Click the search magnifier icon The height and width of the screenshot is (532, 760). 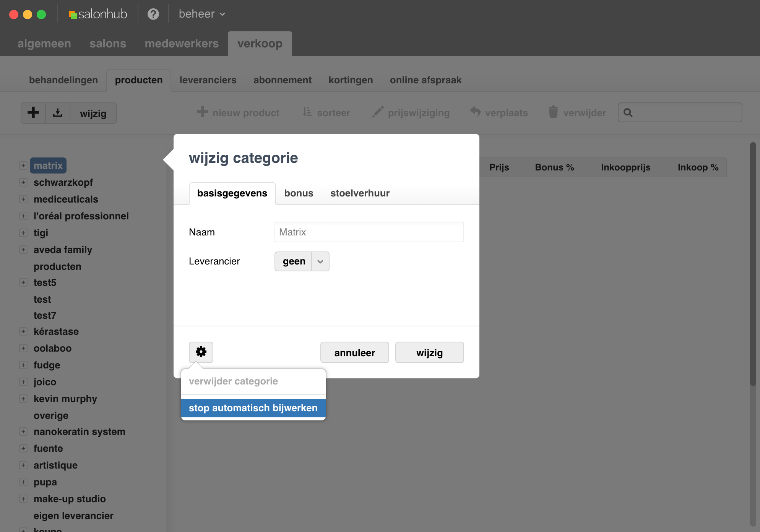click(x=628, y=113)
